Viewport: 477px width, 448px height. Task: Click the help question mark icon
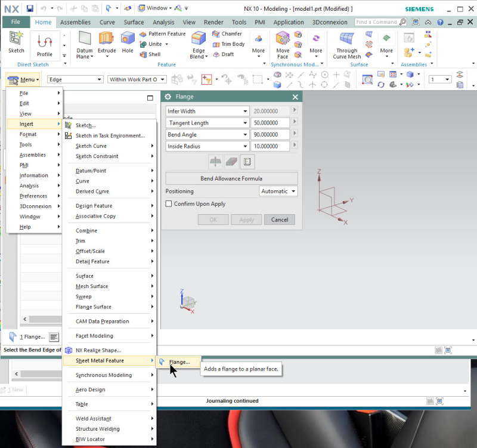[440, 22]
